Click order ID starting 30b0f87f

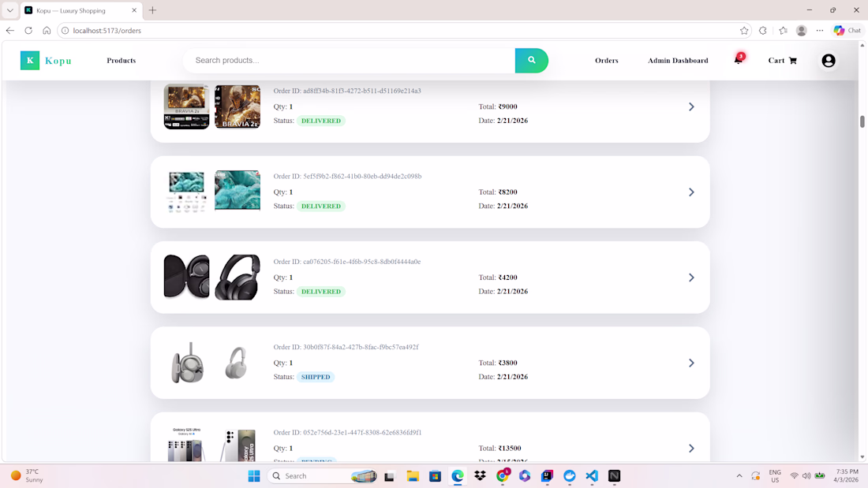(346, 347)
